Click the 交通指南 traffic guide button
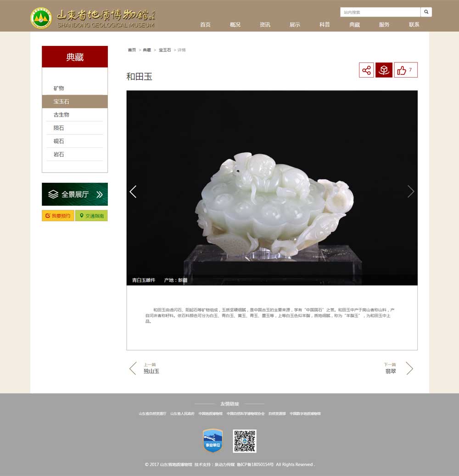This screenshot has width=459, height=476. click(91, 216)
